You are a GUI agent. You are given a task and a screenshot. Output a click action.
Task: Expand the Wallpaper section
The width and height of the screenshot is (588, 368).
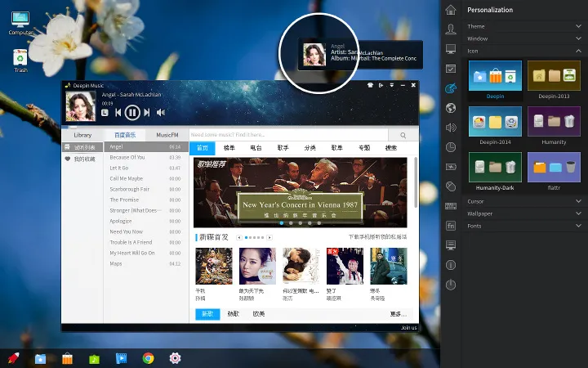pyautogui.click(x=524, y=213)
